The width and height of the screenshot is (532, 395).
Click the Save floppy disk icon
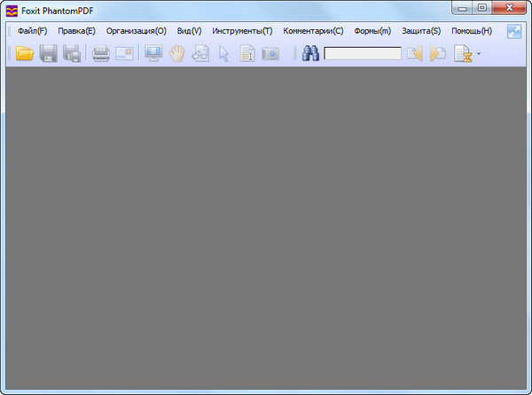pyautogui.click(x=48, y=53)
